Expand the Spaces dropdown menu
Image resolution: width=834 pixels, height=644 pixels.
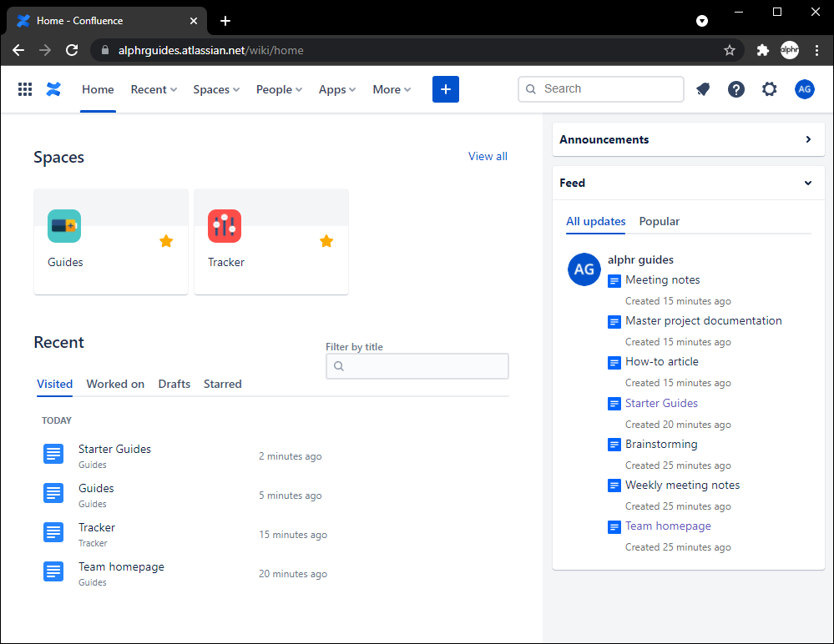216,89
